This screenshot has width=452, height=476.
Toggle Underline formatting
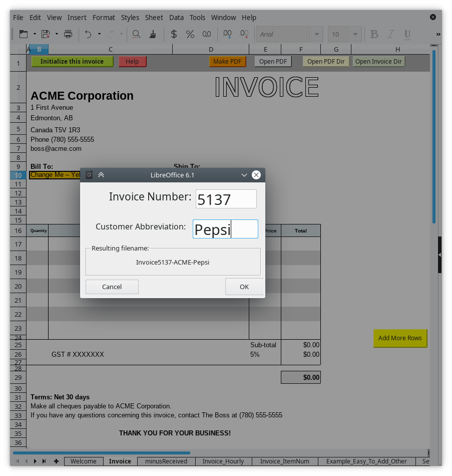(x=407, y=34)
